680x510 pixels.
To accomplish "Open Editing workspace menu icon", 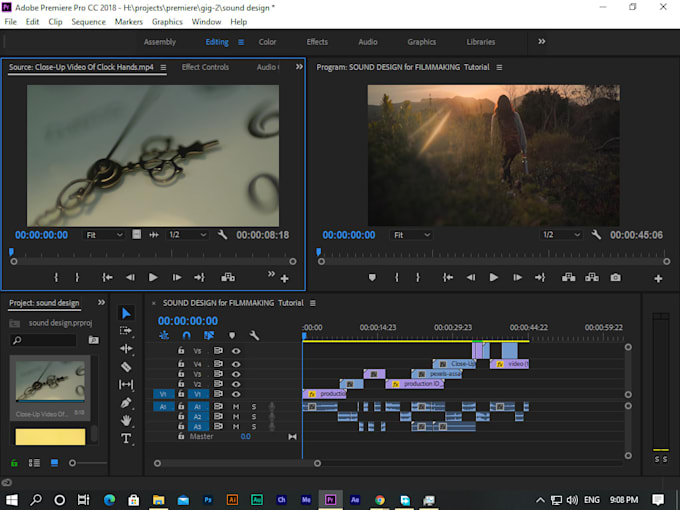I will 241,42.
